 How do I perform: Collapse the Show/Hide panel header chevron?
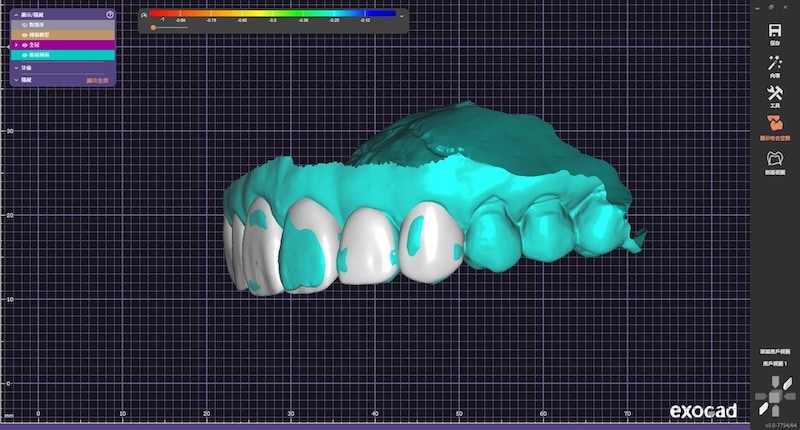[x=15, y=15]
